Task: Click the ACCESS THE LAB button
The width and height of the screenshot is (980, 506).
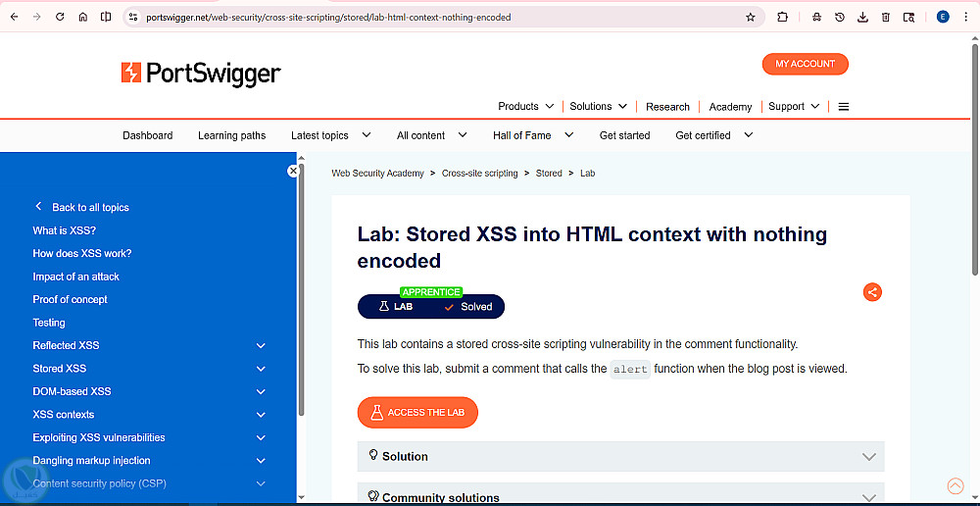Action: 417,412
